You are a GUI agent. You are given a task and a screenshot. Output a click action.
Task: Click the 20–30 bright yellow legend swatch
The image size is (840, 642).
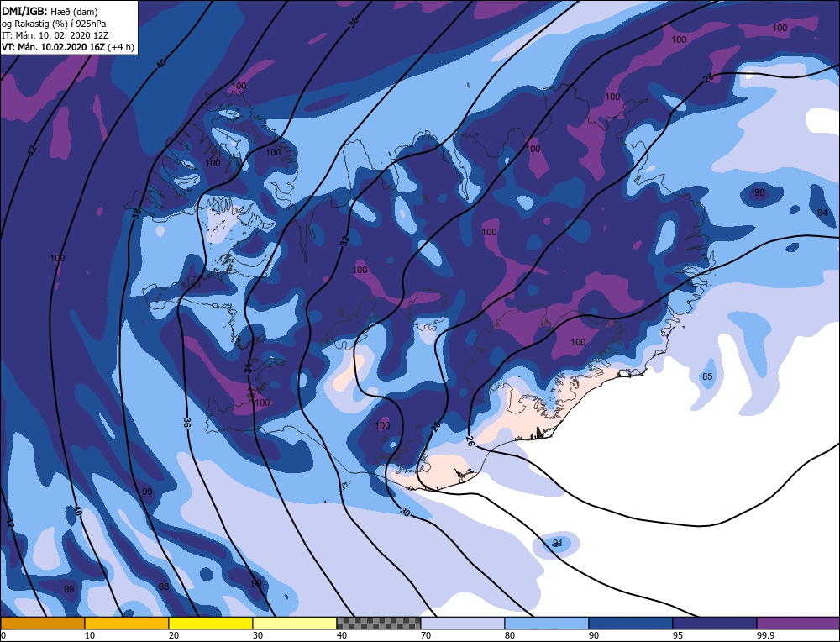(211, 624)
